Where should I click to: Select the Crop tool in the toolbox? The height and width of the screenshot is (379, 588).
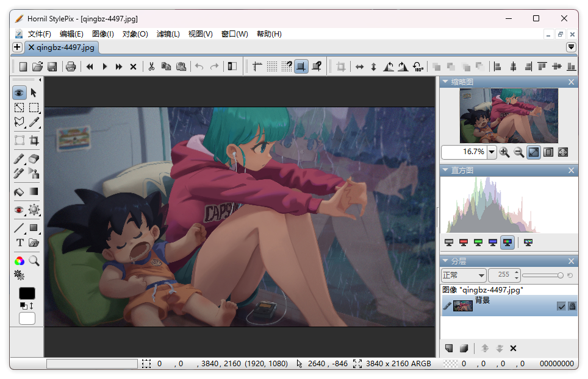pyautogui.click(x=34, y=141)
